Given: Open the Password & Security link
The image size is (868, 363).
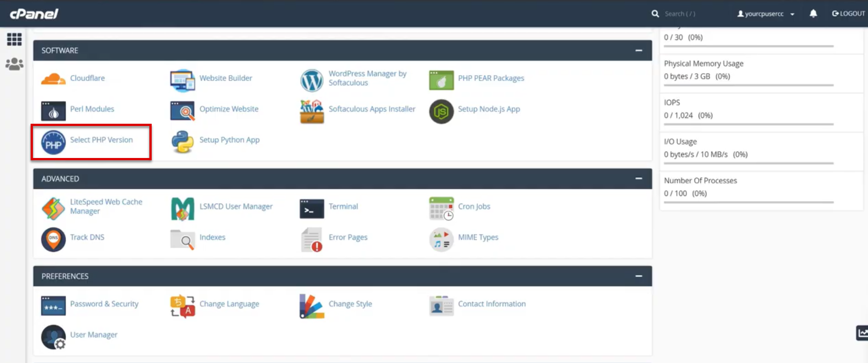Looking at the screenshot, I should (x=104, y=304).
